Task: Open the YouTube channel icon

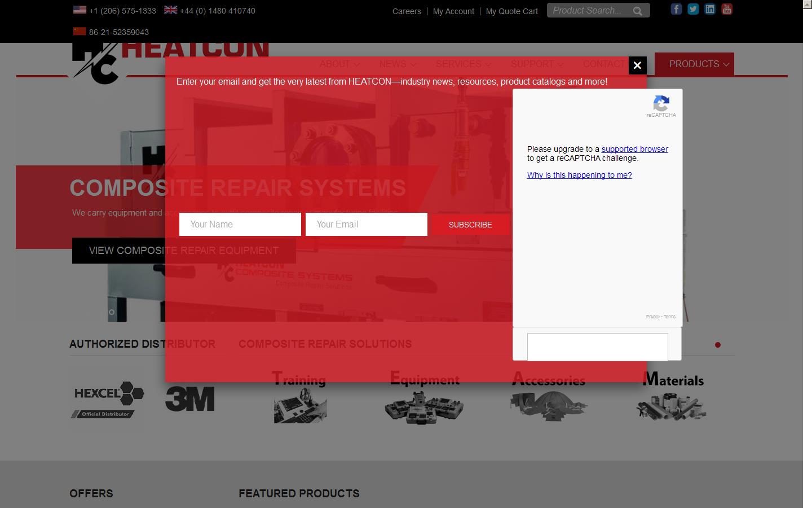Action: click(727, 9)
